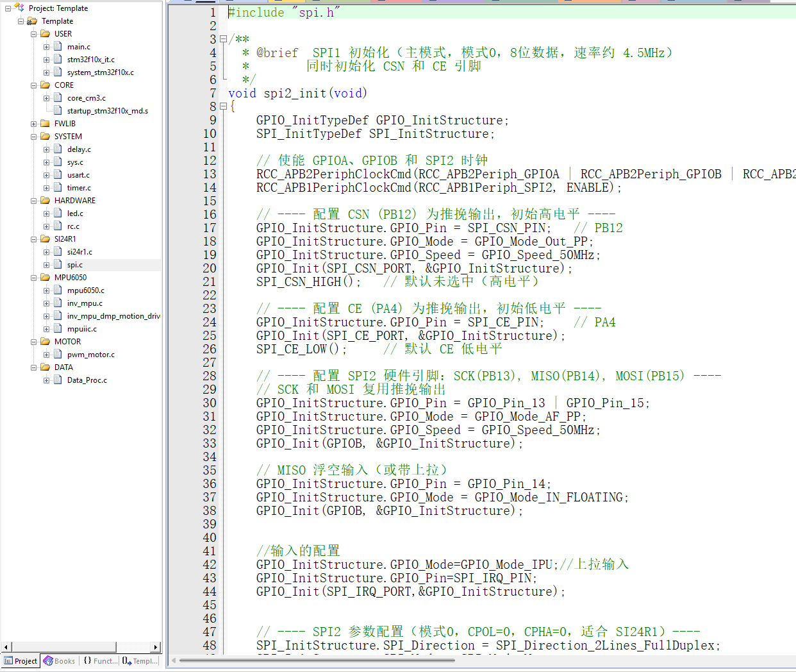The image size is (796, 672).
Task: Collapse the MOTOR group
Action: [33, 342]
